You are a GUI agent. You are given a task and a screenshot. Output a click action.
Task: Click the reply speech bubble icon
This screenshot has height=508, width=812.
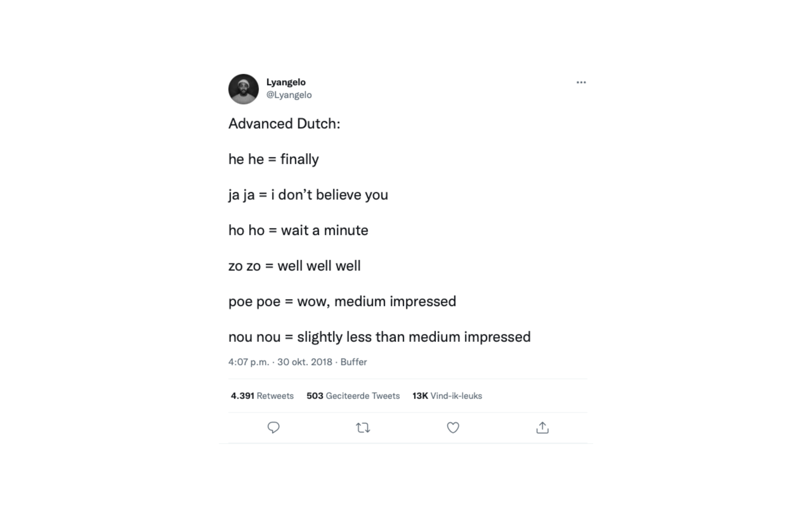(x=273, y=427)
